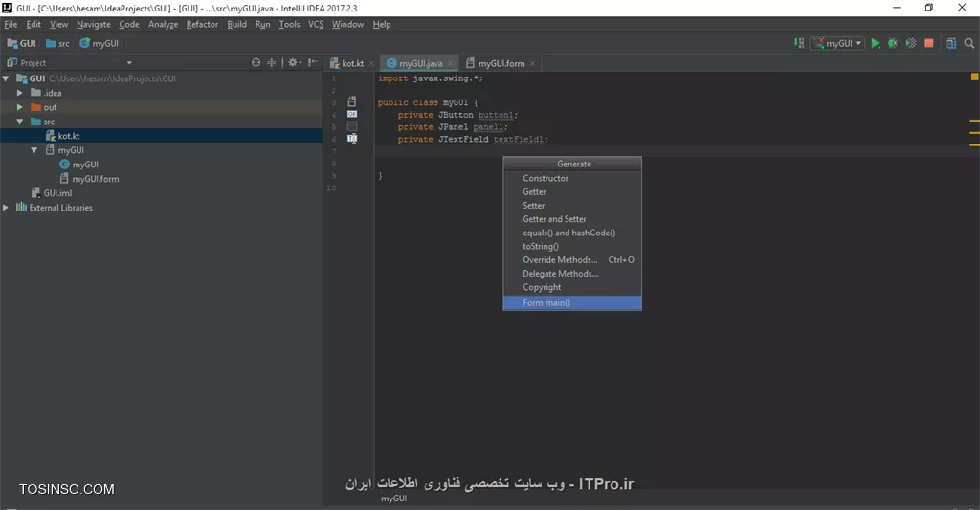
Task: Open the Build menu
Action: point(237,24)
